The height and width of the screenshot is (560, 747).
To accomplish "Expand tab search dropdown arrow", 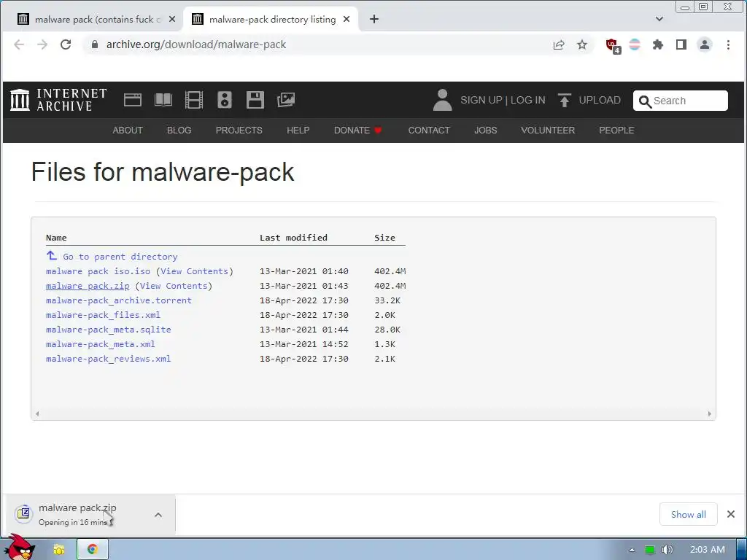I will 659,19.
